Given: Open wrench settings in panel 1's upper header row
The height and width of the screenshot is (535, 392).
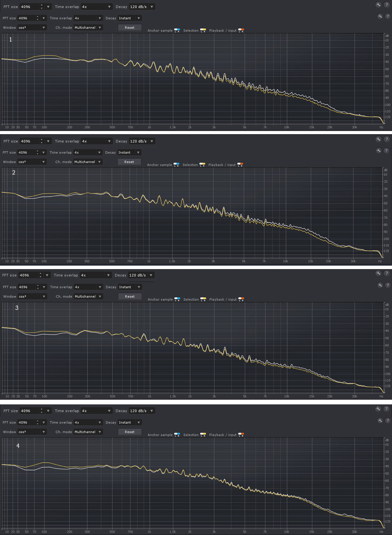Looking at the screenshot, I should pyautogui.click(x=378, y=5).
